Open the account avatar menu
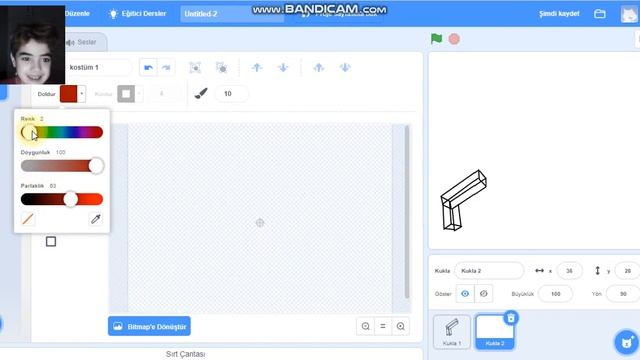The image size is (640, 360). [x=629, y=14]
